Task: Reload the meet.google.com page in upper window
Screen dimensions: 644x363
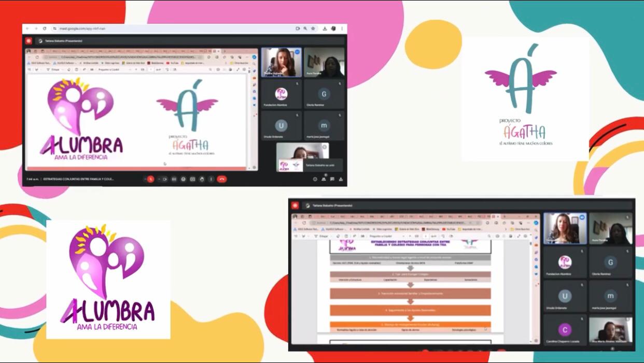Action: point(45,28)
